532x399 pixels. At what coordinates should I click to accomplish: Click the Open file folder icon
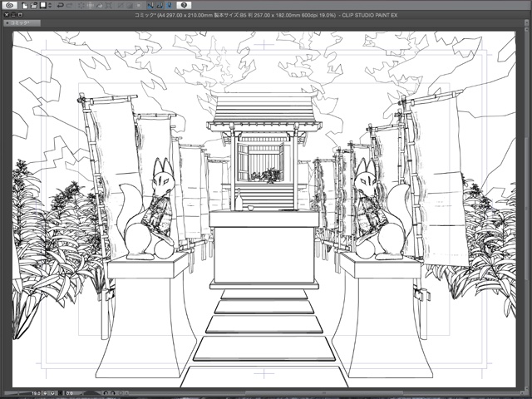point(34,6)
